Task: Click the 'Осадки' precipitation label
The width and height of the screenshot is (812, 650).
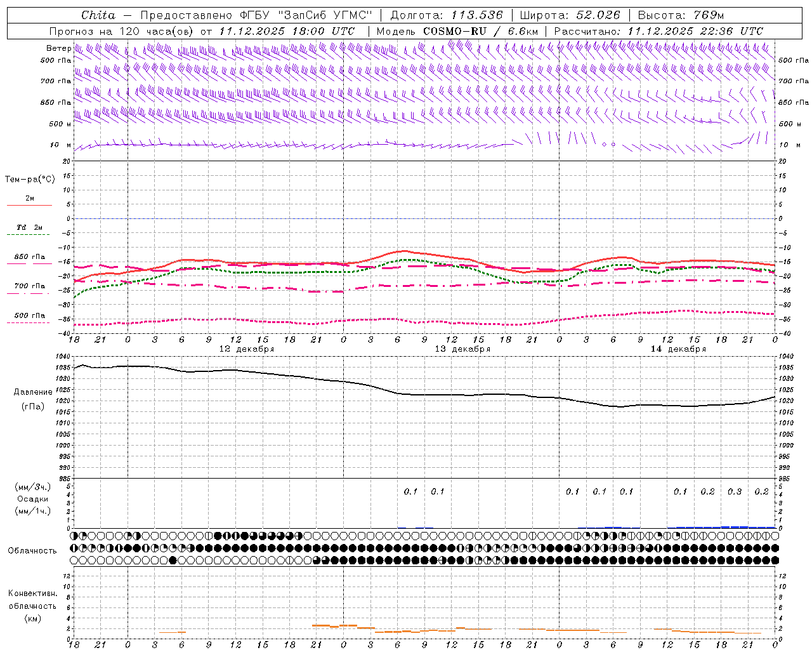Action: click(x=32, y=499)
